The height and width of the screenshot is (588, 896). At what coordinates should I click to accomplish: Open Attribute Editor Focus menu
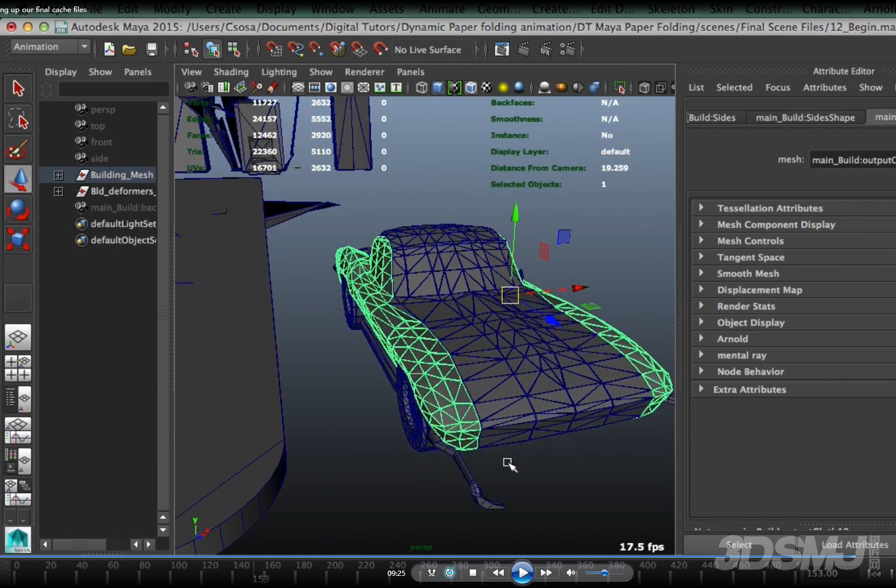coord(777,87)
